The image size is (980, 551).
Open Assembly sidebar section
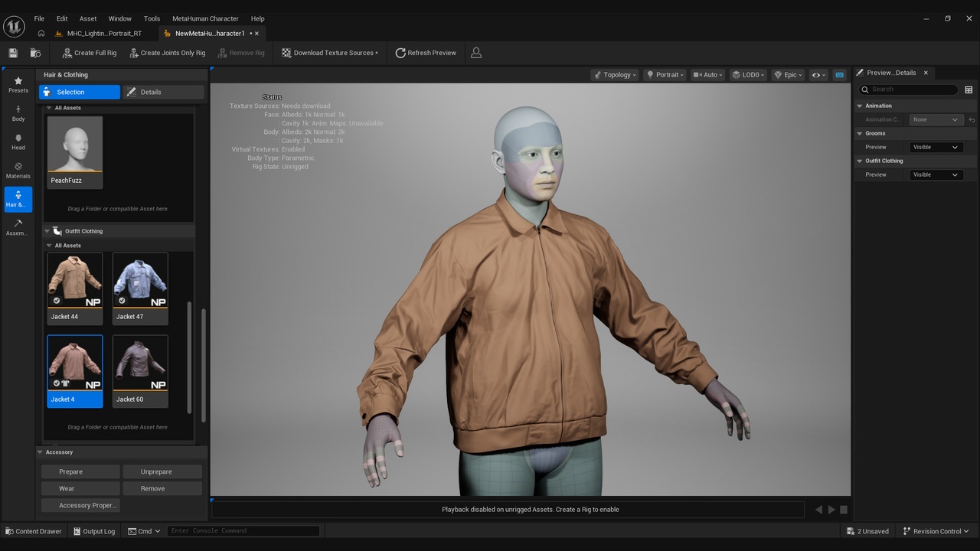pyautogui.click(x=18, y=227)
